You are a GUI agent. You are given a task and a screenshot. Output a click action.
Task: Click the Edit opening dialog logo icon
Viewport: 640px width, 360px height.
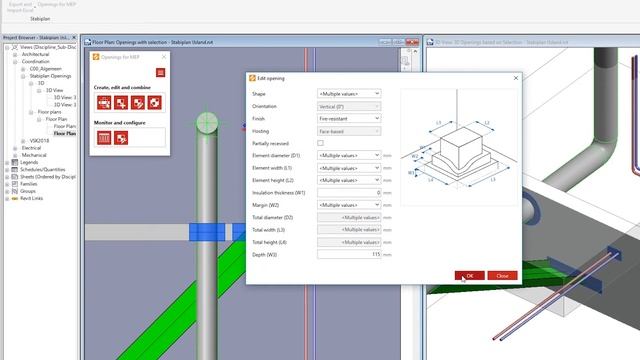(252, 78)
